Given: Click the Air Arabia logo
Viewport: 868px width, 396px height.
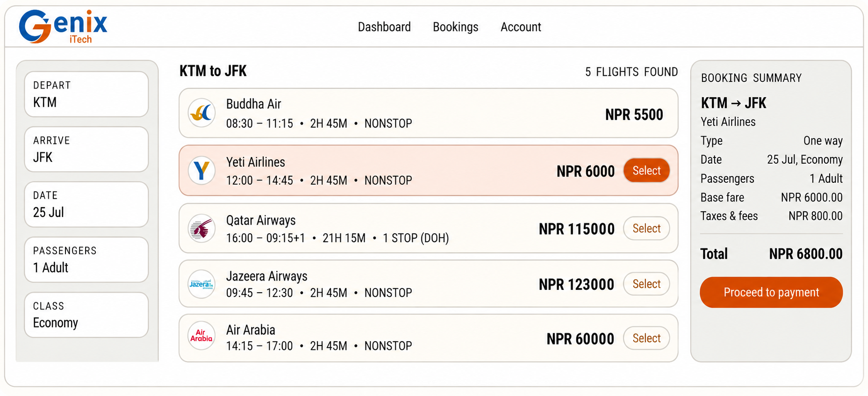Looking at the screenshot, I should pyautogui.click(x=201, y=335).
